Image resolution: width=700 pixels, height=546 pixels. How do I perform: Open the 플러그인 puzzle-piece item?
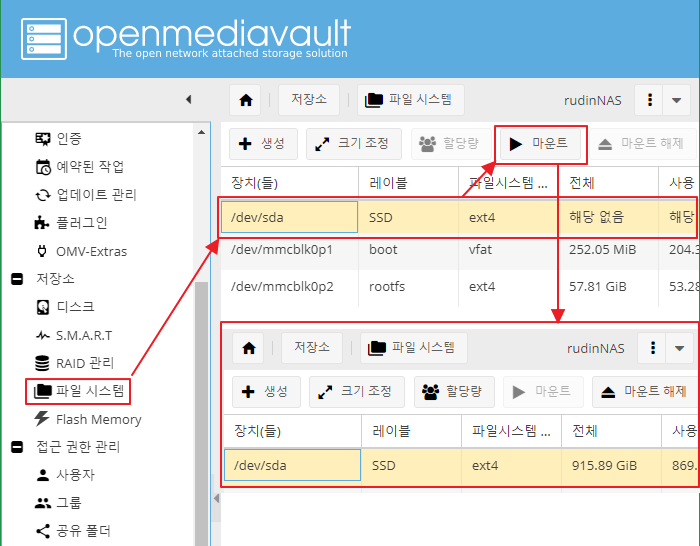point(71,223)
